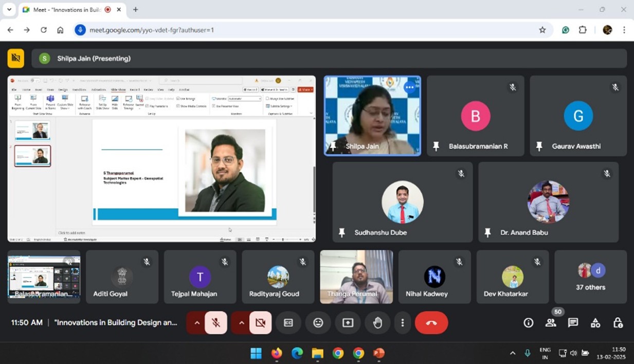This screenshot has width=634, height=364.
Task: Open a new browser tab
Action: click(136, 10)
